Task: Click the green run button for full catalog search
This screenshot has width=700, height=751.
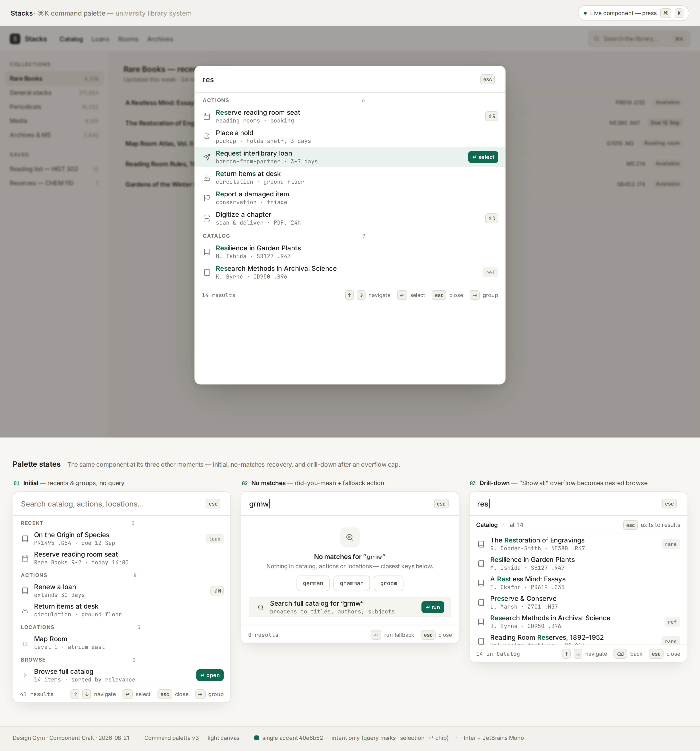Action: point(433,607)
